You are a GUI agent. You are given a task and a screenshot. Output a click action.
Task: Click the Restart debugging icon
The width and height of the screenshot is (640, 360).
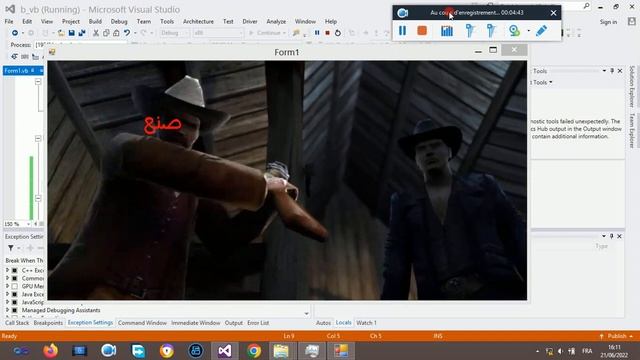click(338, 33)
